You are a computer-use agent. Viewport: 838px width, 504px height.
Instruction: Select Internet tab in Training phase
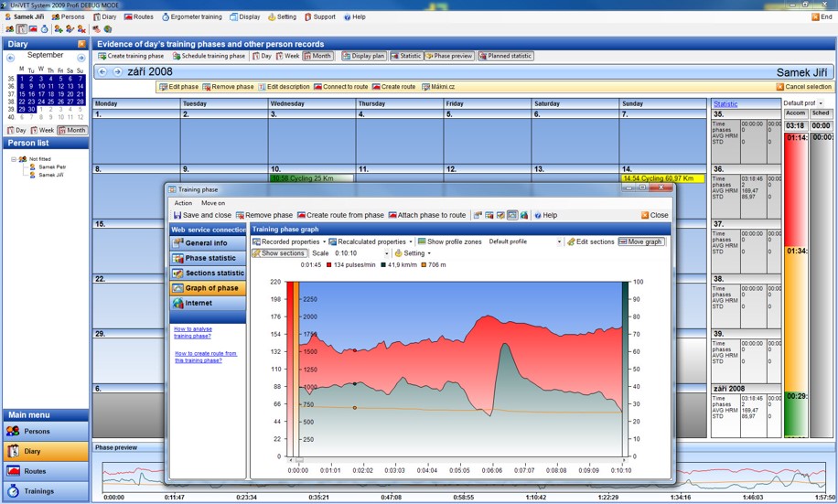coord(208,303)
